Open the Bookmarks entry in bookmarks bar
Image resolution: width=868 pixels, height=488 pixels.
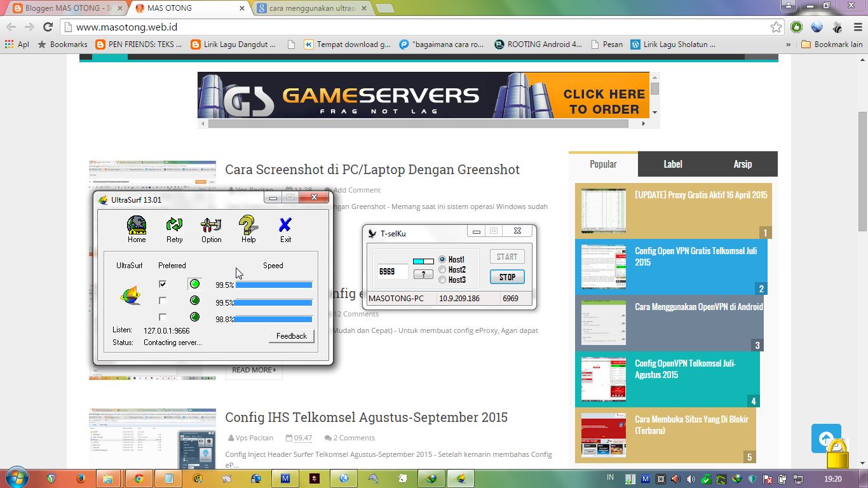point(62,44)
